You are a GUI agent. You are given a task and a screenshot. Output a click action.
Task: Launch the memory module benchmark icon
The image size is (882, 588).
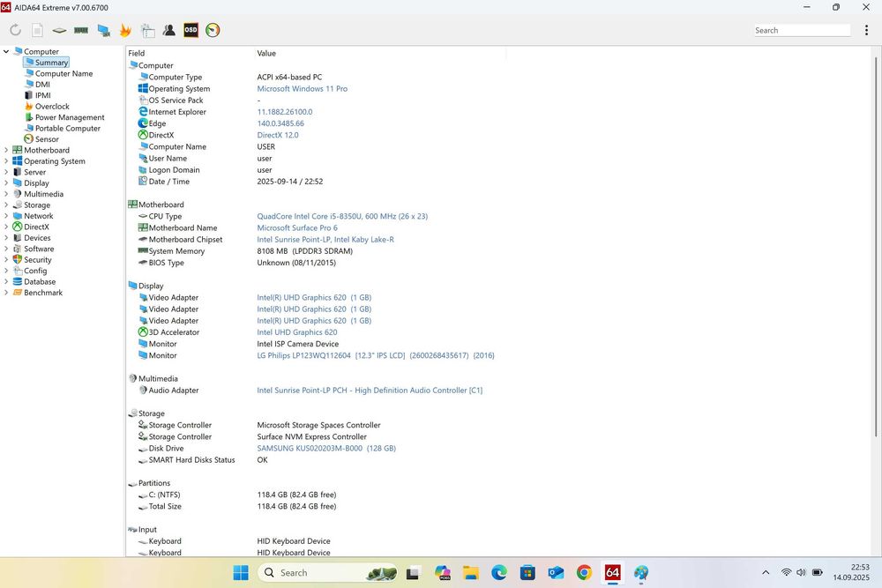[81, 30]
